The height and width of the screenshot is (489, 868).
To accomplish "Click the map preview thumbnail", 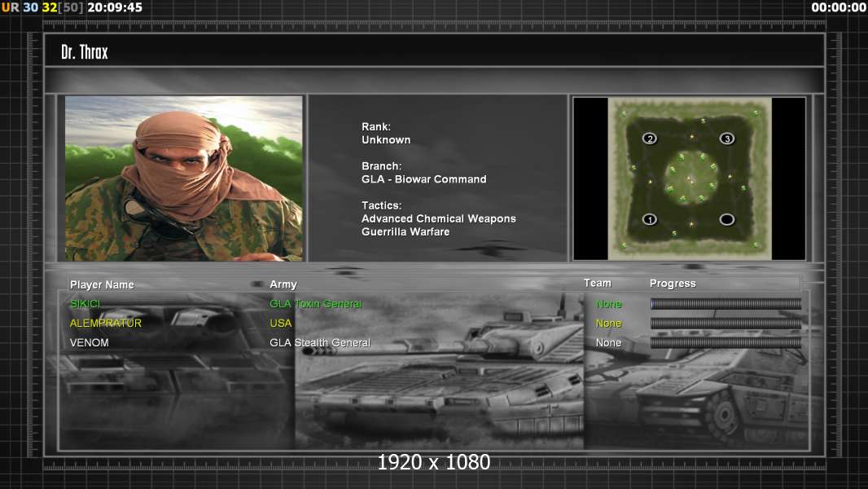I will [x=689, y=178].
